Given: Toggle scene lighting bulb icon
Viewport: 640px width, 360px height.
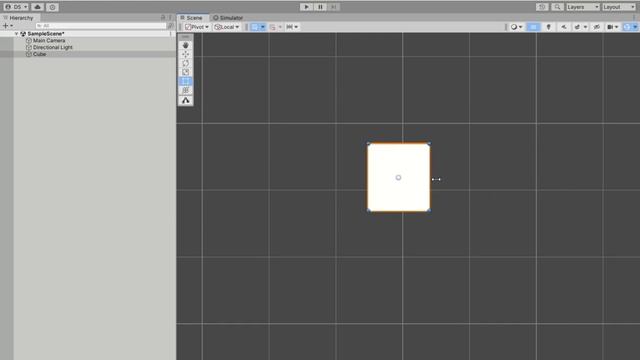Looking at the screenshot, I should (x=549, y=27).
